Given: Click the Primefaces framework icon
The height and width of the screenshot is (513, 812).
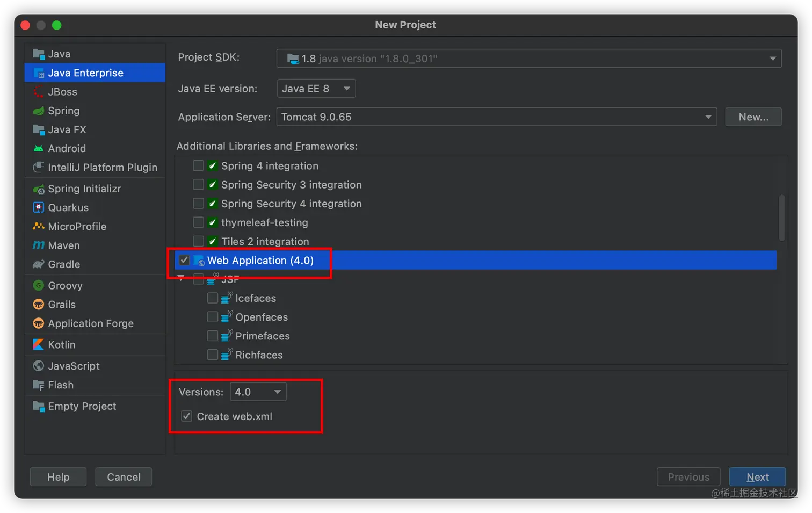Looking at the screenshot, I should 227,335.
